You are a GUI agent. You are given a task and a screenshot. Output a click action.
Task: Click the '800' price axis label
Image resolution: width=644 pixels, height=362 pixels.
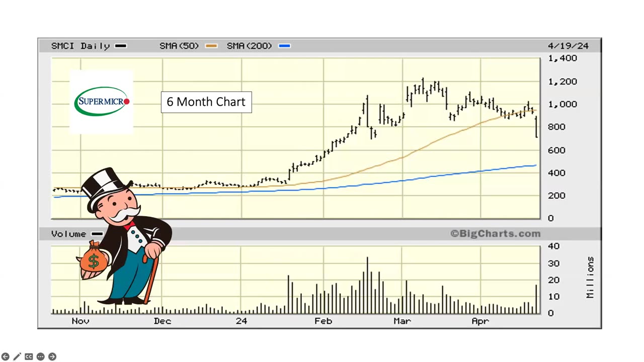[x=557, y=127]
